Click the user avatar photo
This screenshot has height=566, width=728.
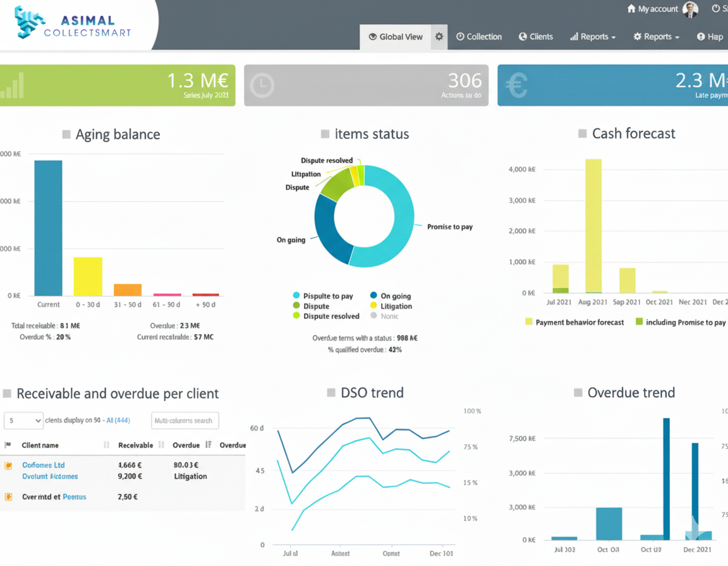691,9
